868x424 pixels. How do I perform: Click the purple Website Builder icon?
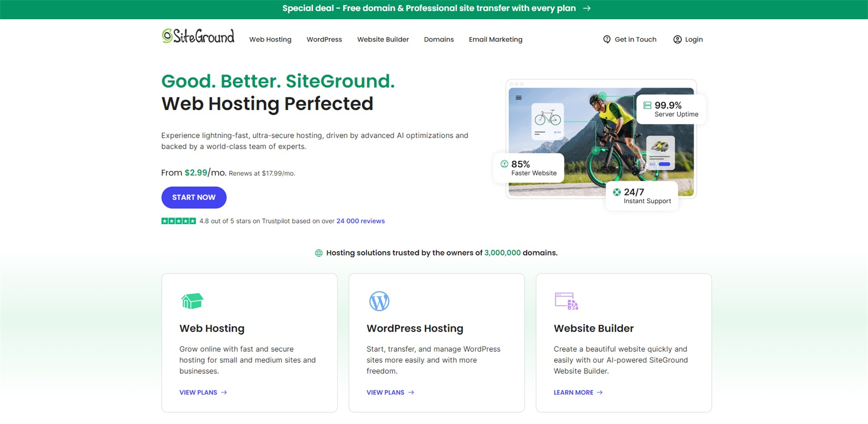coord(566,301)
